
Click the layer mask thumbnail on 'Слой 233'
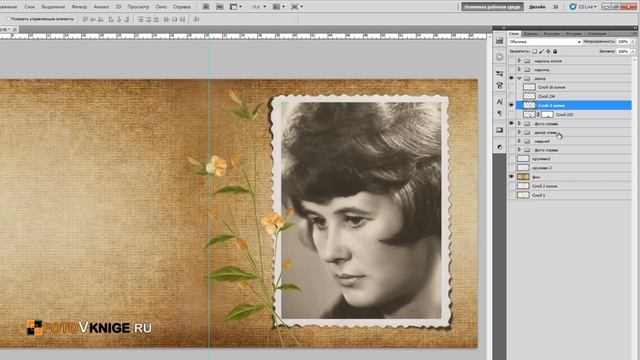tap(547, 115)
